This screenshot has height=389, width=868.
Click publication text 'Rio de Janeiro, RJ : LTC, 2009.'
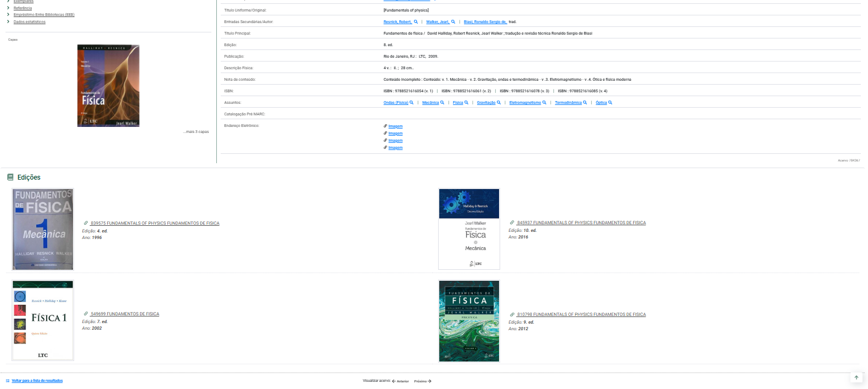coord(411,57)
